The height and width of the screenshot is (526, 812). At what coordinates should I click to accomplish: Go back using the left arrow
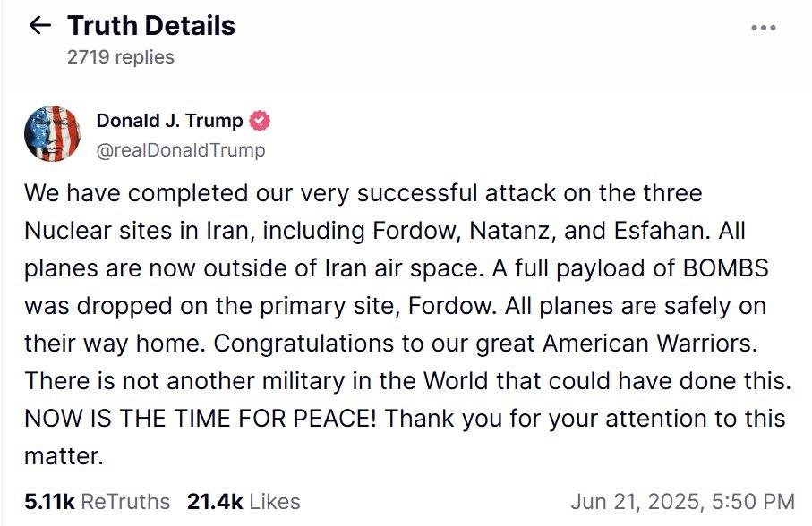[x=40, y=26]
